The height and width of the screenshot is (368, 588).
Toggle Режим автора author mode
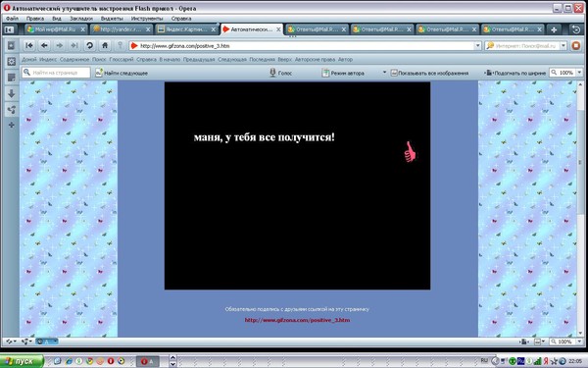pos(343,73)
